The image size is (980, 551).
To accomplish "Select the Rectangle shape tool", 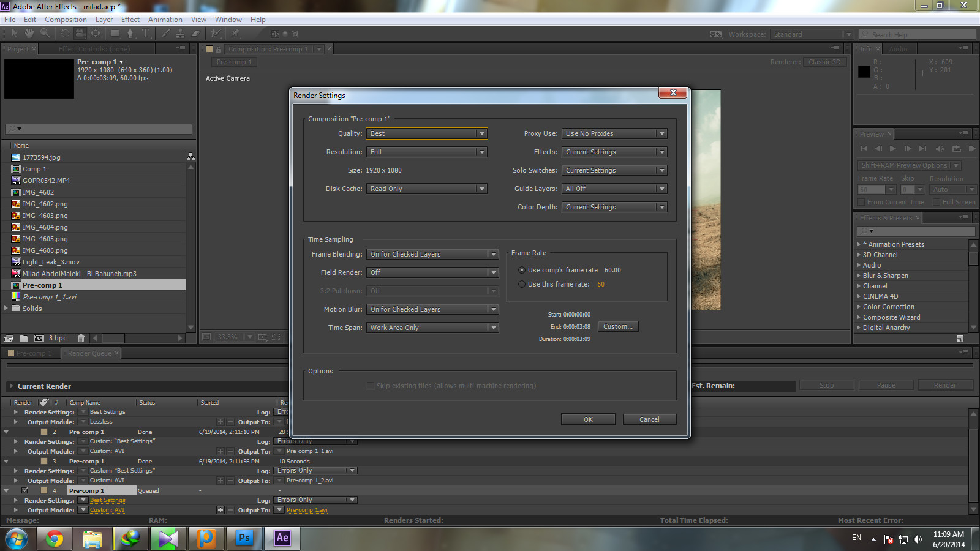I will pyautogui.click(x=115, y=33).
